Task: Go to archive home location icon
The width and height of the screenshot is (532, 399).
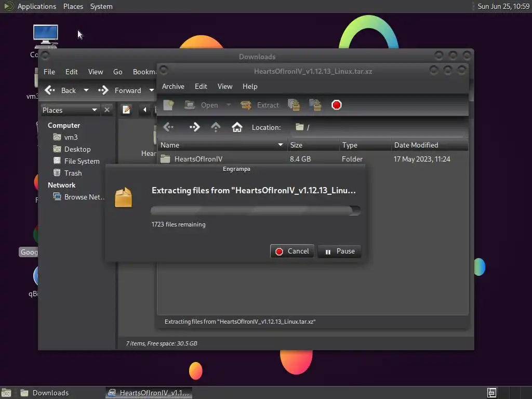Action: (237, 127)
